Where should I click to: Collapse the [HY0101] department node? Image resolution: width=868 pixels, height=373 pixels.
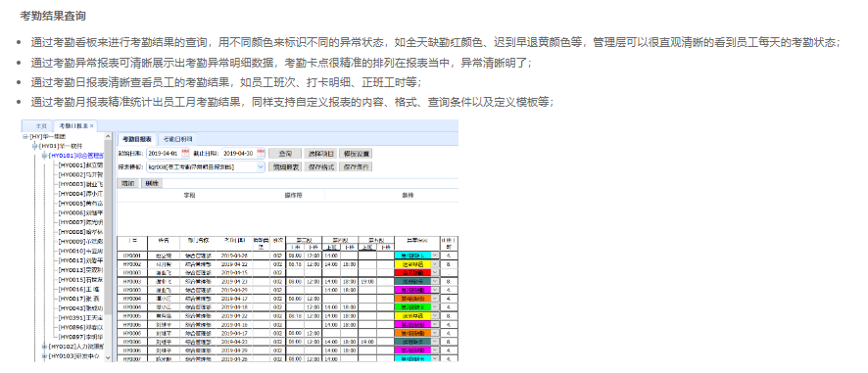[44, 156]
